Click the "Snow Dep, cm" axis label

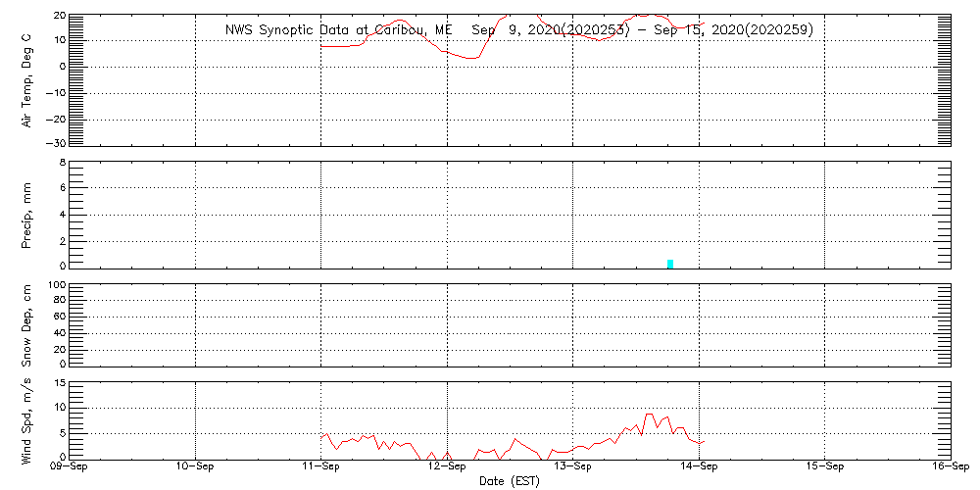click(x=27, y=325)
